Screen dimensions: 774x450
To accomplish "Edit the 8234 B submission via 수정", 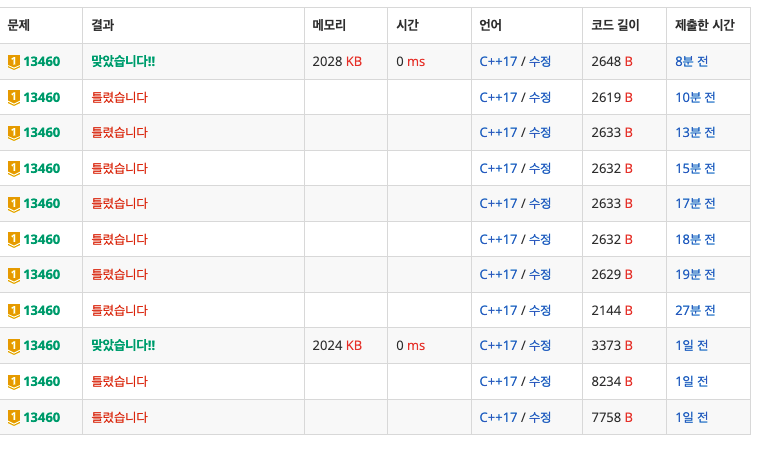I will [x=540, y=382].
